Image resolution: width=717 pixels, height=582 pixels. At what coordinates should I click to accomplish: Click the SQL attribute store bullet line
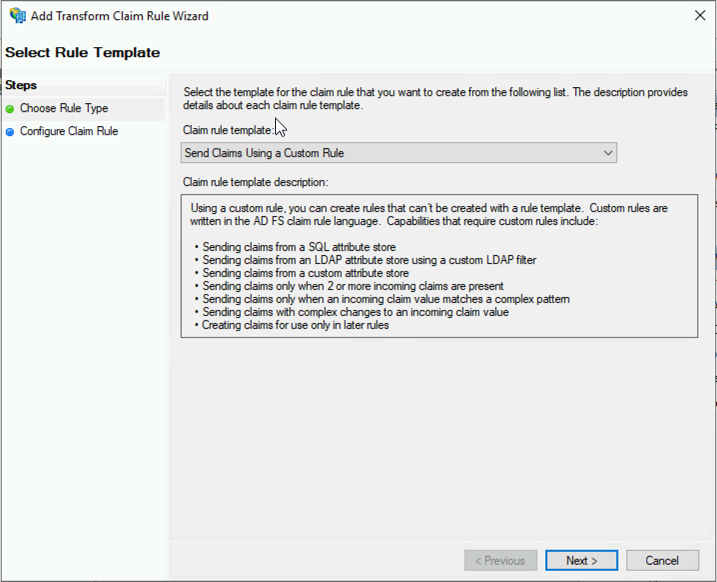click(x=295, y=247)
